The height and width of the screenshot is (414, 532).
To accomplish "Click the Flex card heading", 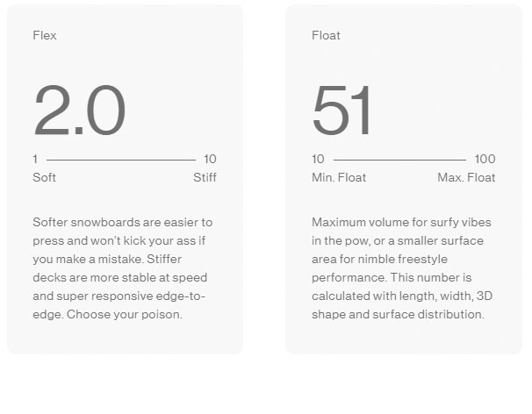I will (x=44, y=36).
